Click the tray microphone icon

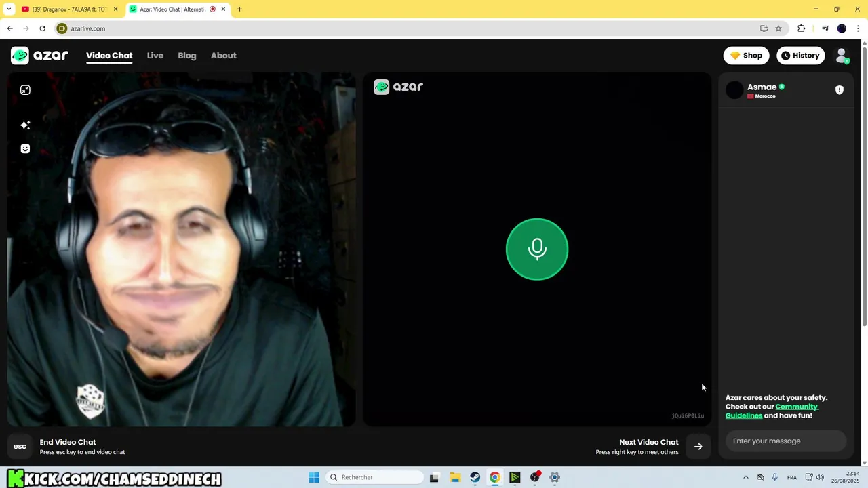click(x=775, y=477)
